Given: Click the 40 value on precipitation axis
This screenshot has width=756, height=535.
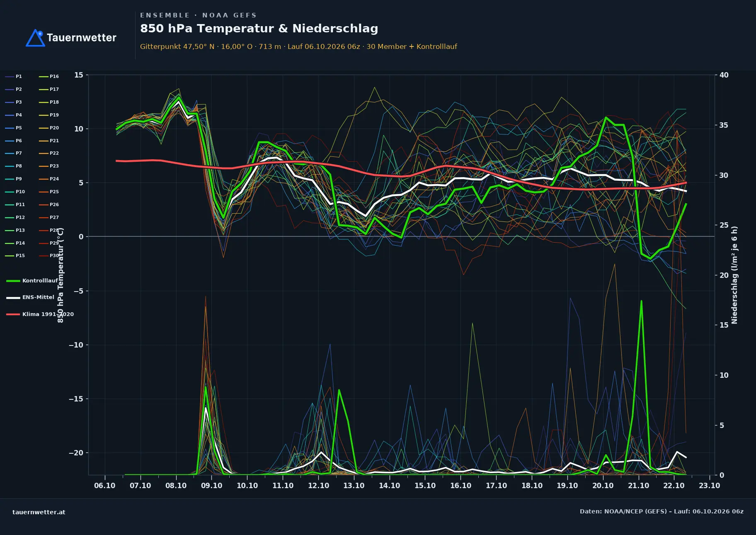Looking at the screenshot, I should [724, 75].
